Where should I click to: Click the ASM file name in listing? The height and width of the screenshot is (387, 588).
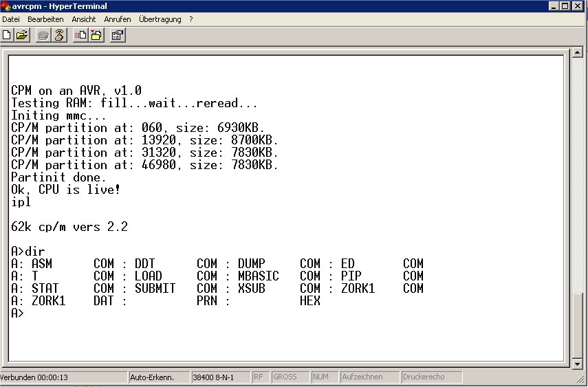[x=42, y=263]
